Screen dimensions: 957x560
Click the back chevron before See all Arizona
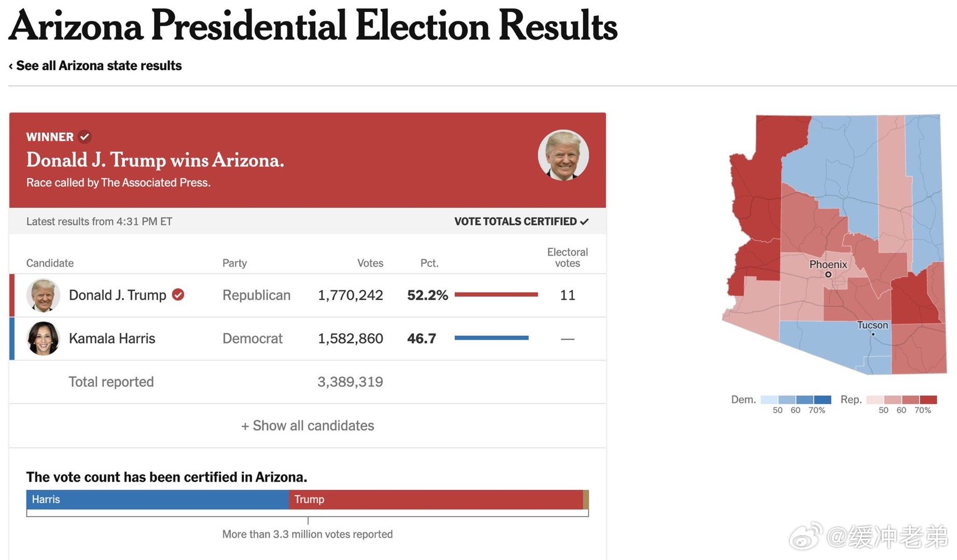(11, 66)
